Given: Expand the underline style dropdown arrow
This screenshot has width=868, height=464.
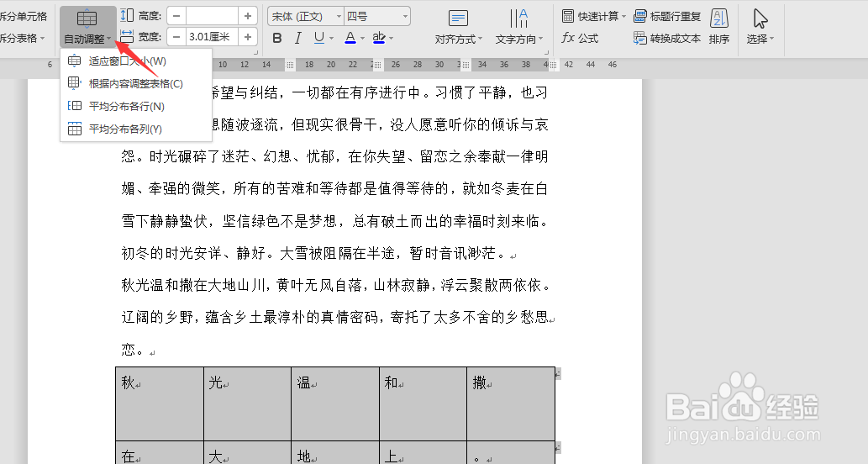Looking at the screenshot, I should 331,38.
